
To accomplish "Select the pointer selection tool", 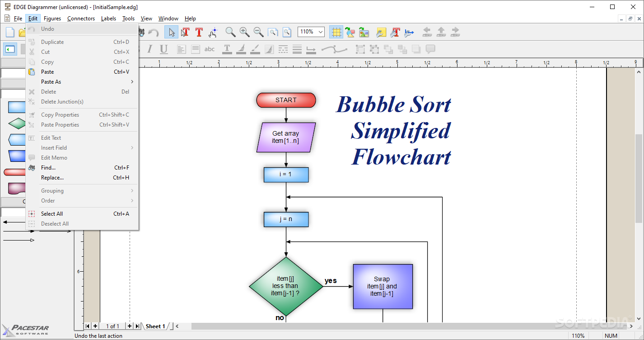I will (x=171, y=32).
